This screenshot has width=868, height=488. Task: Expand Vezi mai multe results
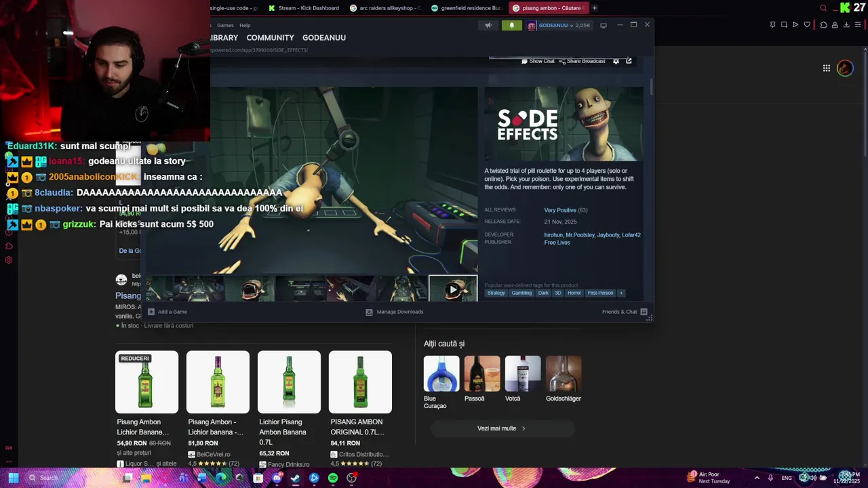pos(502,428)
